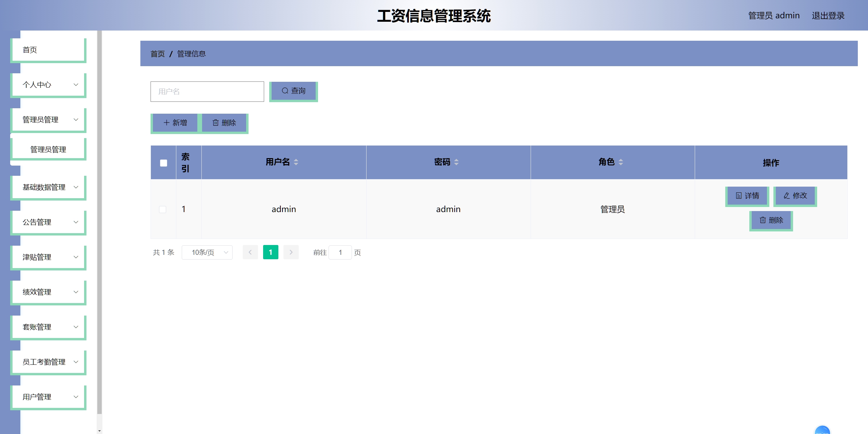Click the 查询 search button
This screenshot has height=434, width=868.
[x=294, y=91]
